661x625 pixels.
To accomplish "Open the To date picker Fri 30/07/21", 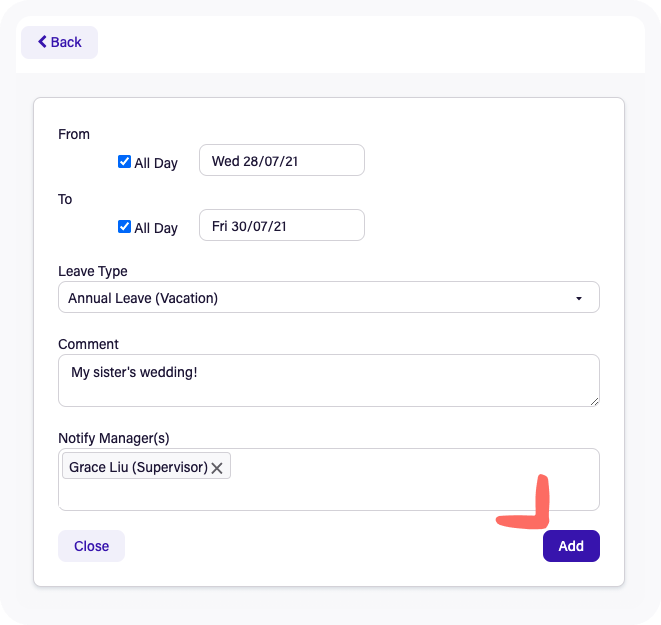I will (282, 225).
